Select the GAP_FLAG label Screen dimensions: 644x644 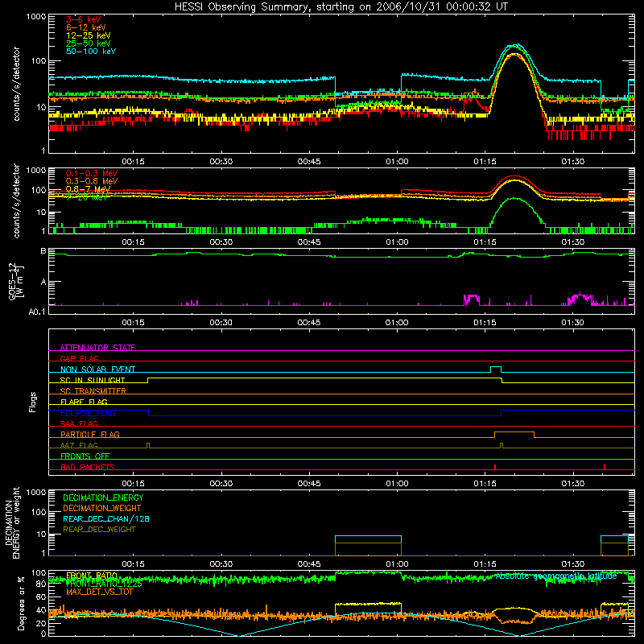pos(79,358)
